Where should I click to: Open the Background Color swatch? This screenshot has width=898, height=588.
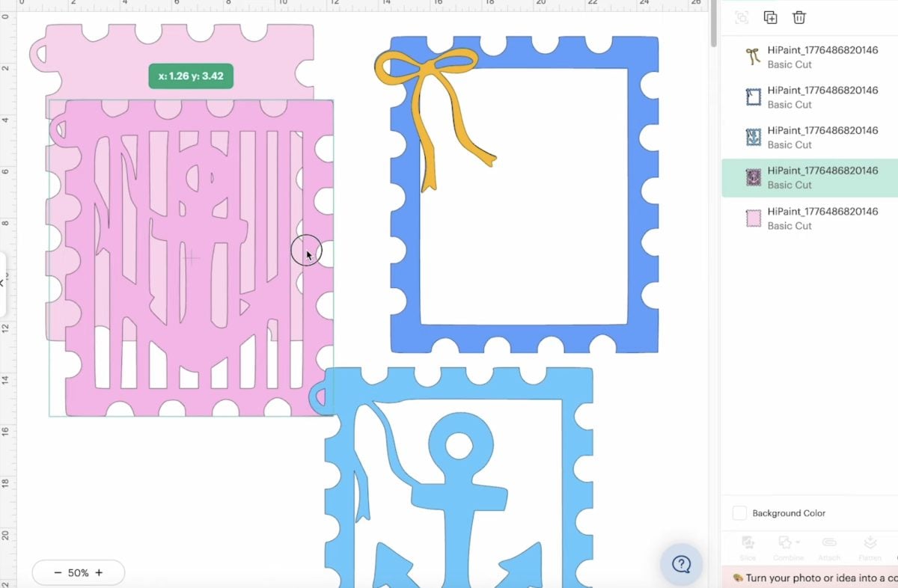[739, 513]
